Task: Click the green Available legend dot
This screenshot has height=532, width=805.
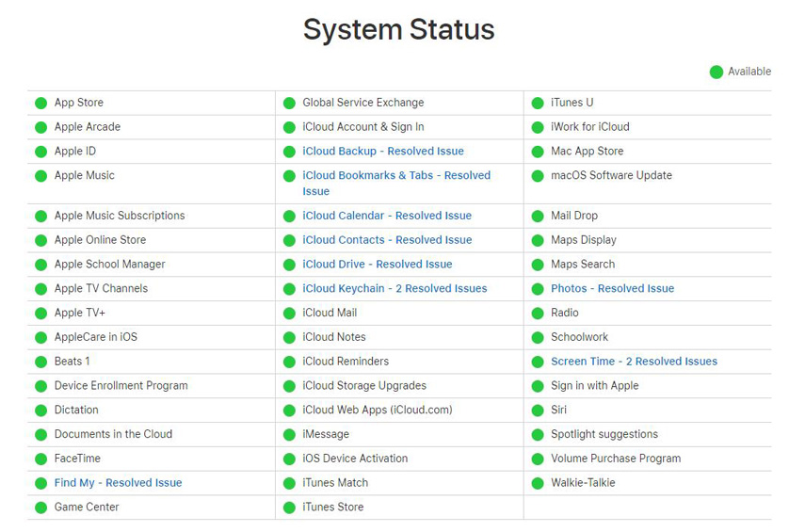Action: [716, 72]
